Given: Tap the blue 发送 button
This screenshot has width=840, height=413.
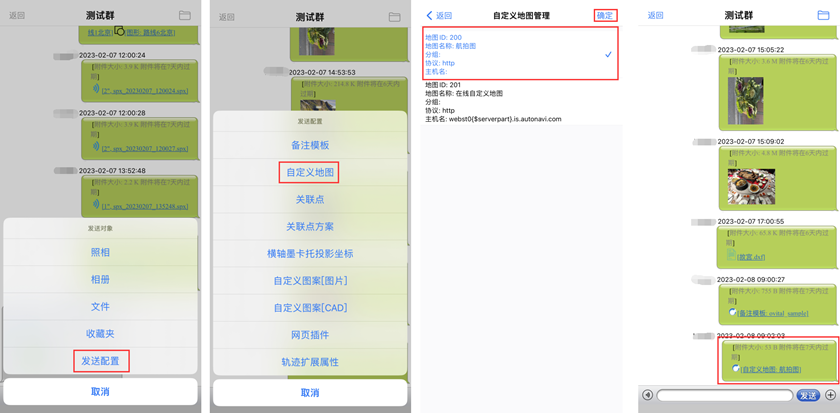Looking at the screenshot, I should (808, 395).
